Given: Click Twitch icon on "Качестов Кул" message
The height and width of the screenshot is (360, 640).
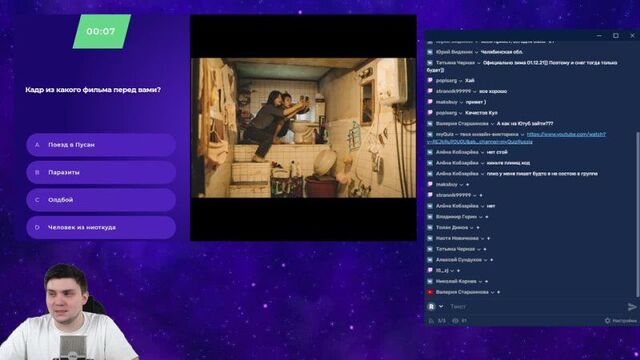Looking at the screenshot, I should (430, 112).
